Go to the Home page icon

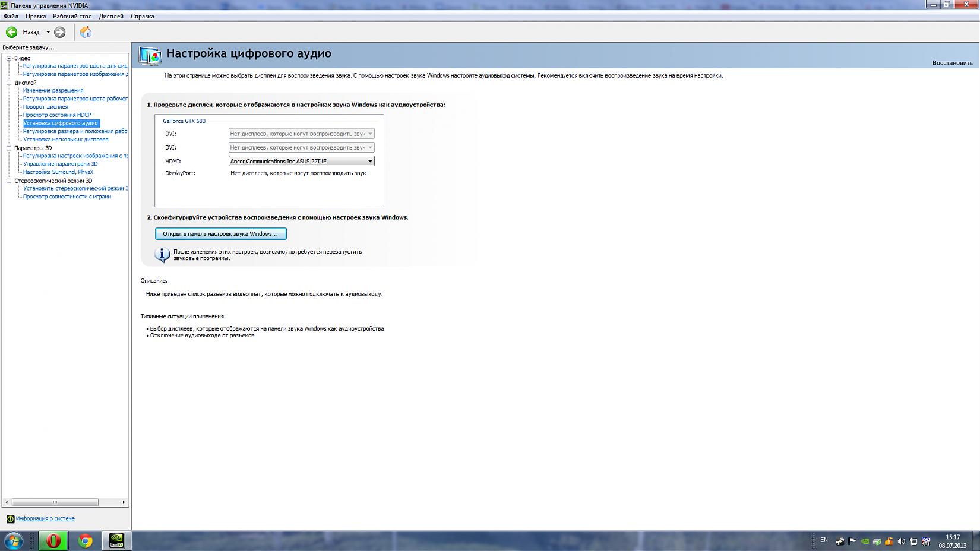pyautogui.click(x=86, y=32)
